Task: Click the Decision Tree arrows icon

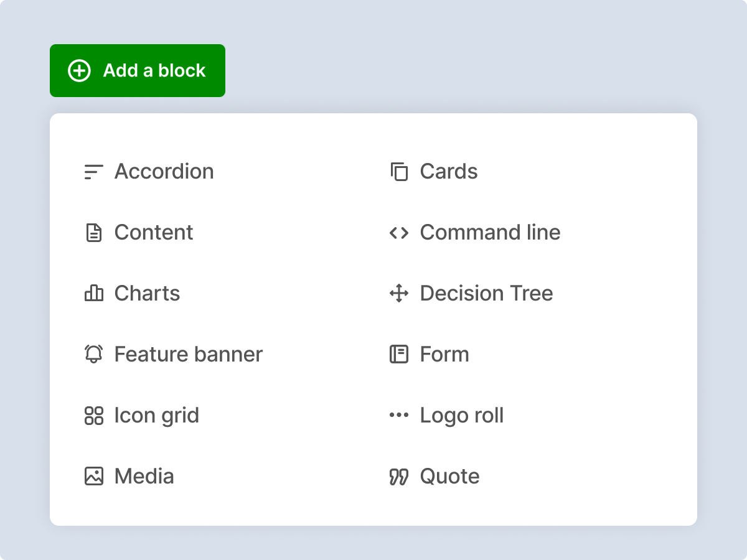Action: point(399,293)
